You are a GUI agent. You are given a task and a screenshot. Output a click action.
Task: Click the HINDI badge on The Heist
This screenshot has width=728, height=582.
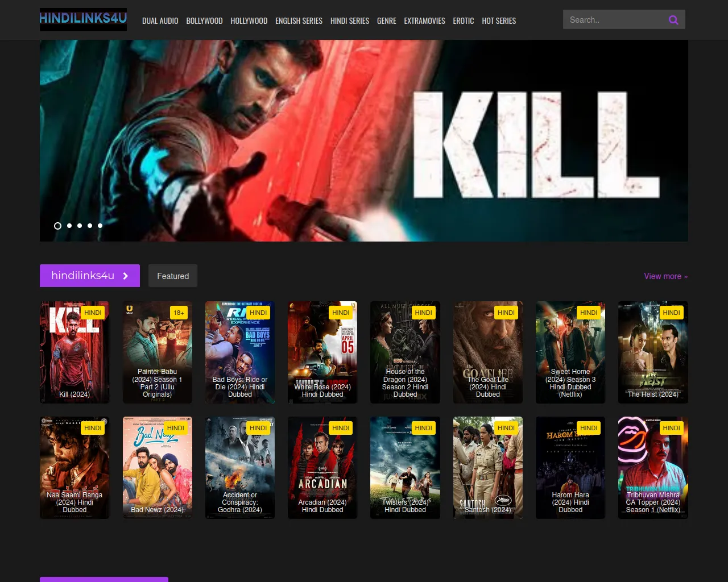[x=671, y=313]
